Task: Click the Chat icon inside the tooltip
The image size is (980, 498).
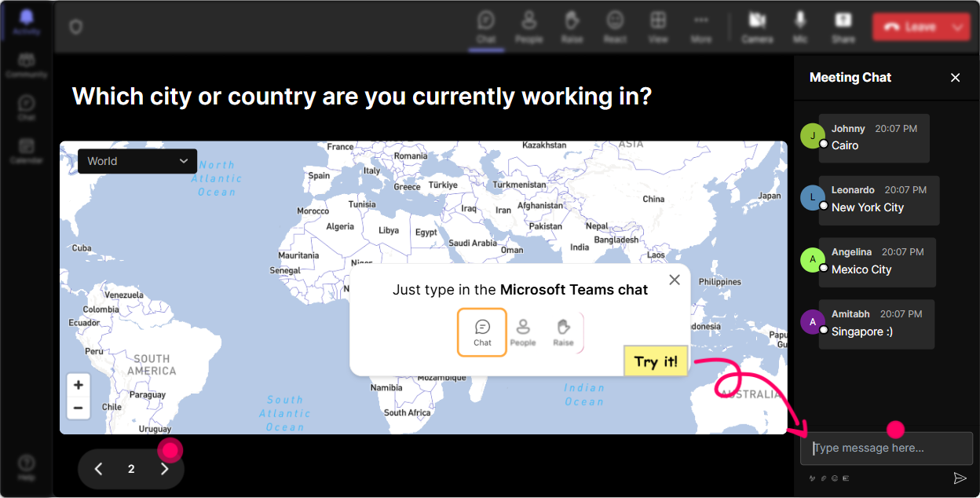Action: [482, 332]
